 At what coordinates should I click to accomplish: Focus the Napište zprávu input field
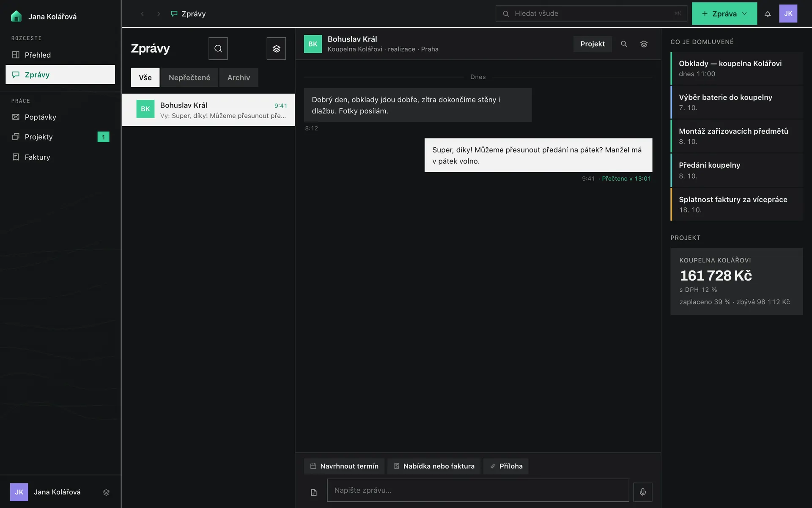478,490
